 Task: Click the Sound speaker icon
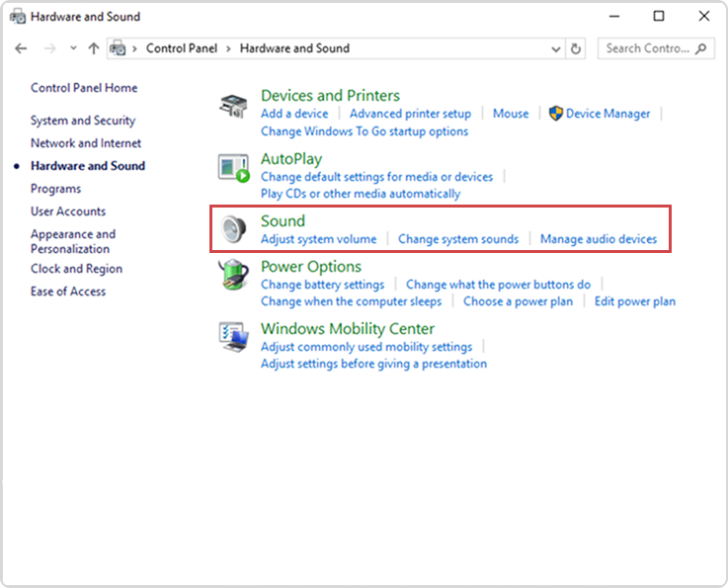coord(233,229)
